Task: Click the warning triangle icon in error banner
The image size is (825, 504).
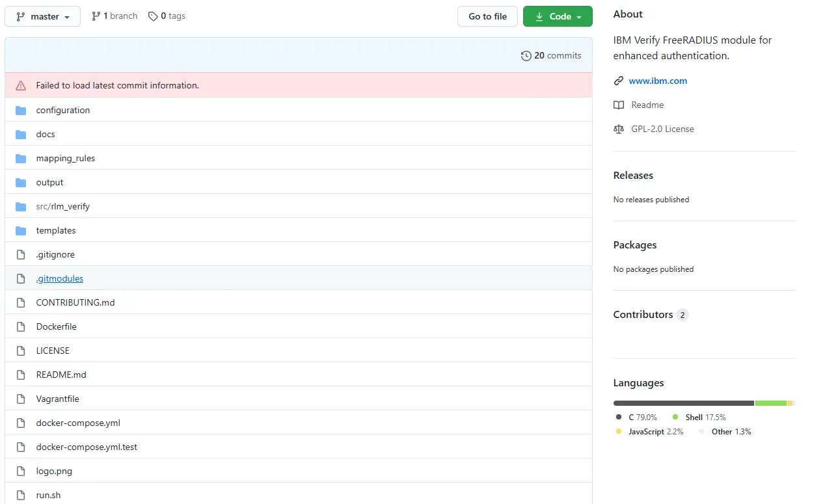Action: coord(21,85)
